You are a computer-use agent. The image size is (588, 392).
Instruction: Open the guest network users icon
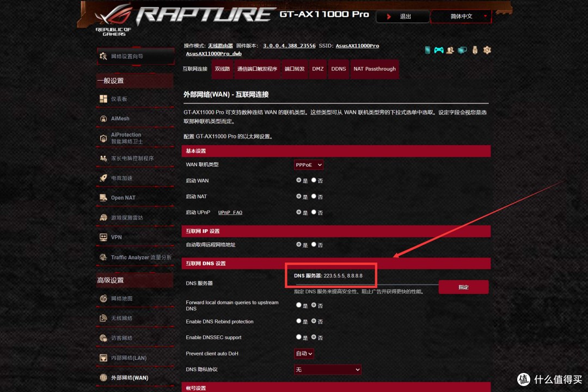click(x=450, y=50)
